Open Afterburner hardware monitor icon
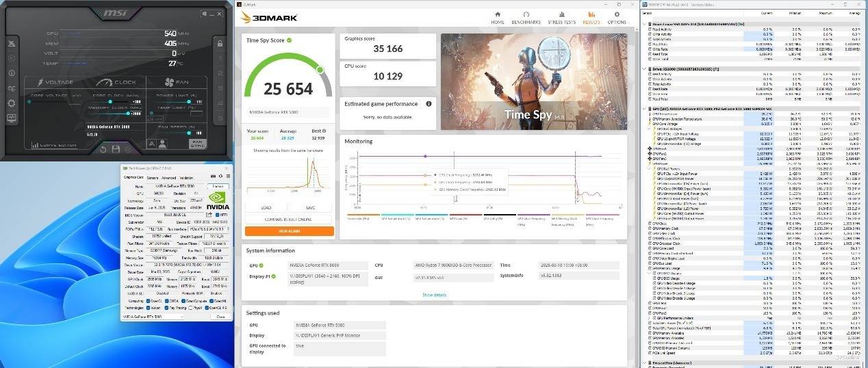This screenshot has height=368, width=868. (12, 118)
